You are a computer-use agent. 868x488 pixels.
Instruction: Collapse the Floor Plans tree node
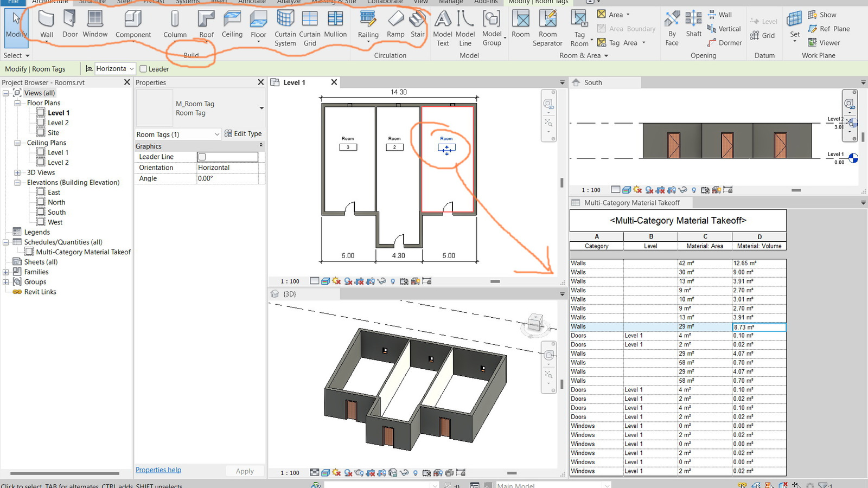17,103
